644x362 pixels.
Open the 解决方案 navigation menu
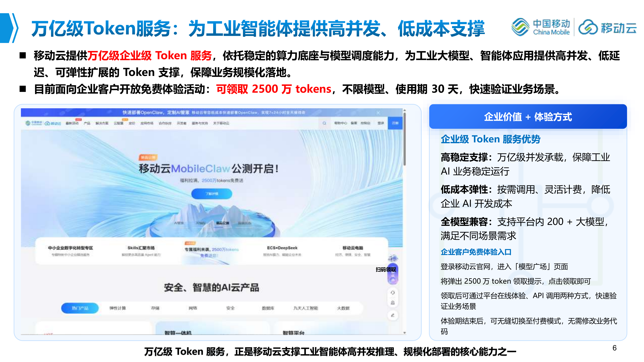click(102, 123)
